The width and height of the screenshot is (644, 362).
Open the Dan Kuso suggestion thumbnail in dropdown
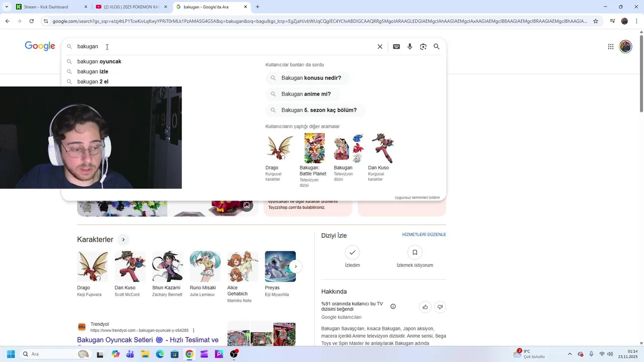[x=382, y=148]
